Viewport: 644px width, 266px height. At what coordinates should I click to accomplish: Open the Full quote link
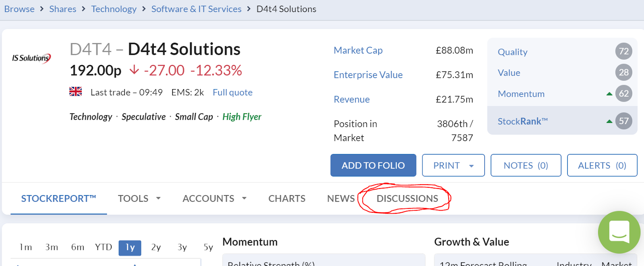233,92
